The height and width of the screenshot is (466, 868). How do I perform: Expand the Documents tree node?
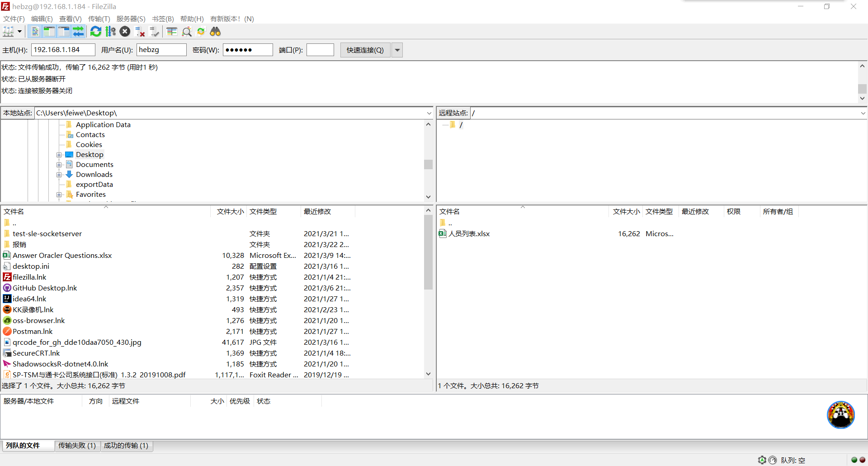59,165
